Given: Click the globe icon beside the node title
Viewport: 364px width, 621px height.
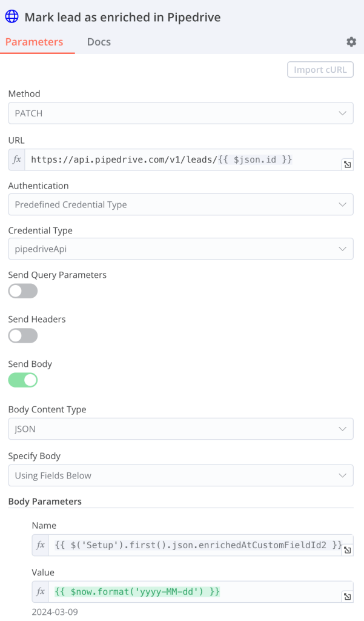Looking at the screenshot, I should [12, 17].
